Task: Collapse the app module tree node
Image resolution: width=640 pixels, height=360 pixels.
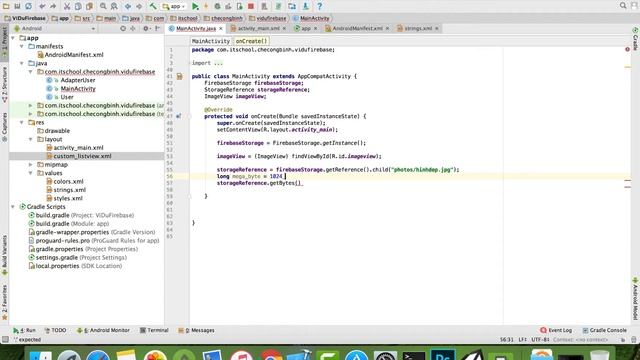Action: tap(13, 38)
